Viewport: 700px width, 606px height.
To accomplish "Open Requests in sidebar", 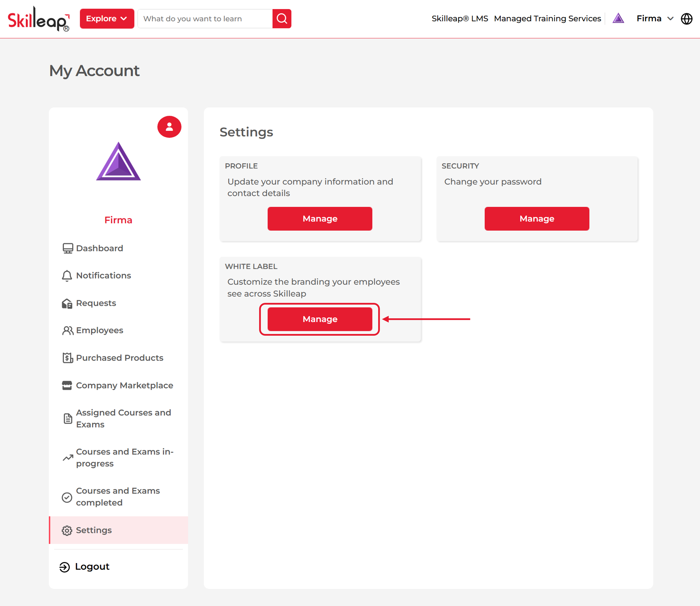I will (x=96, y=303).
